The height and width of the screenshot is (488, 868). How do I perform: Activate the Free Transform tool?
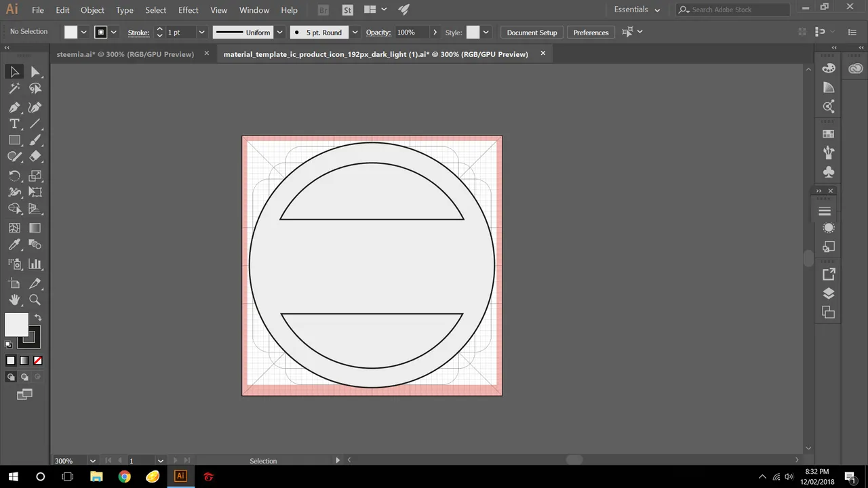[35, 192]
